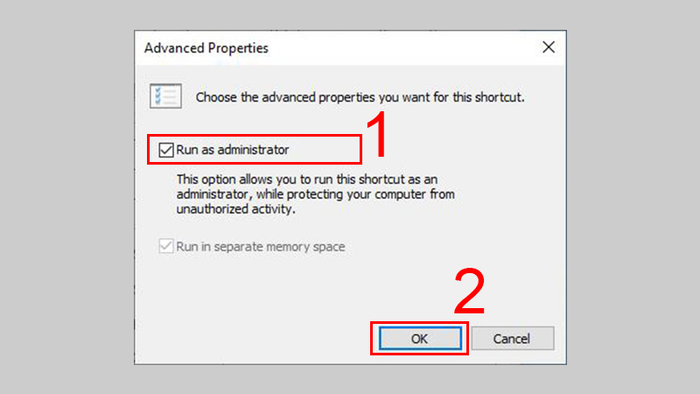Viewport: 700px width, 394px height.
Task: Click the This option allows you description line
Action: (307, 179)
